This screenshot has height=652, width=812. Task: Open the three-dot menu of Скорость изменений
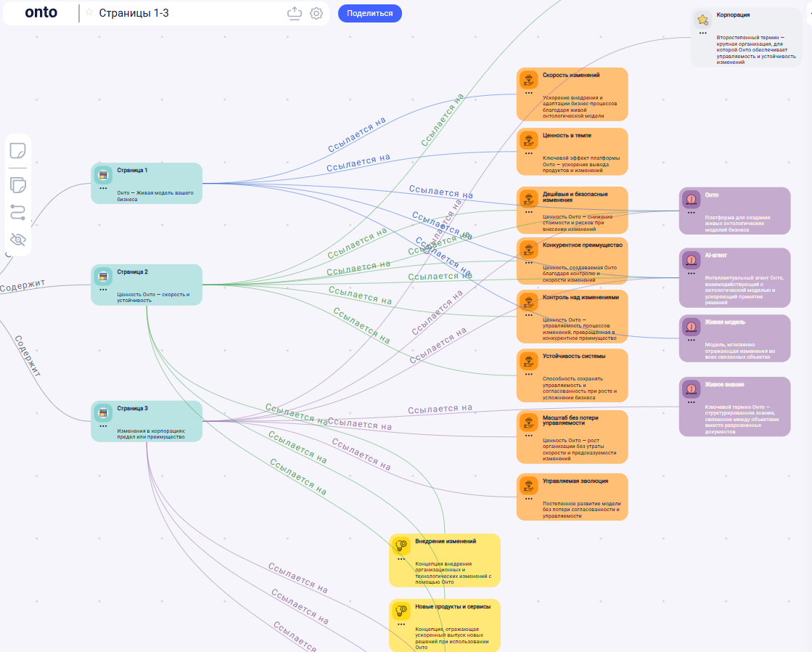[529, 93]
